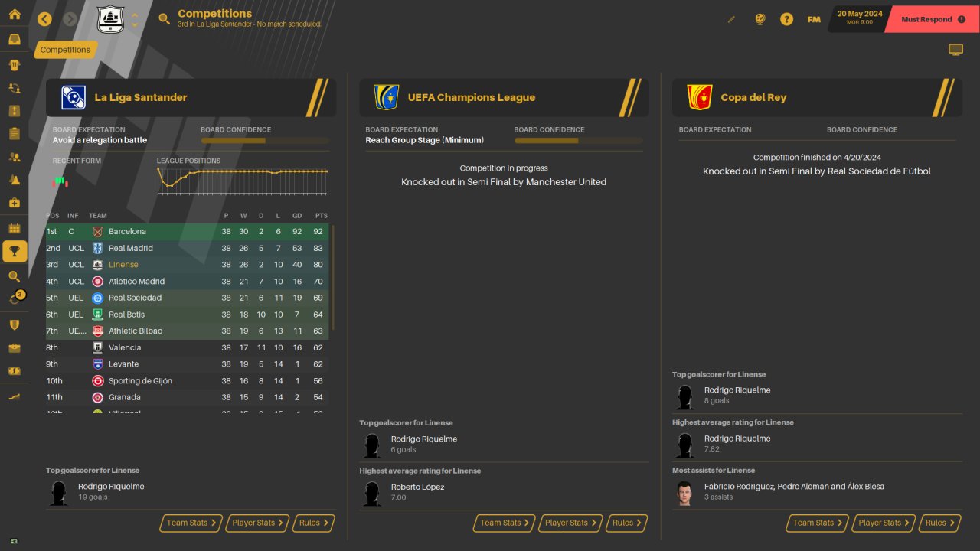Open the Schedule calendar icon
The image size is (980, 551).
point(15,228)
